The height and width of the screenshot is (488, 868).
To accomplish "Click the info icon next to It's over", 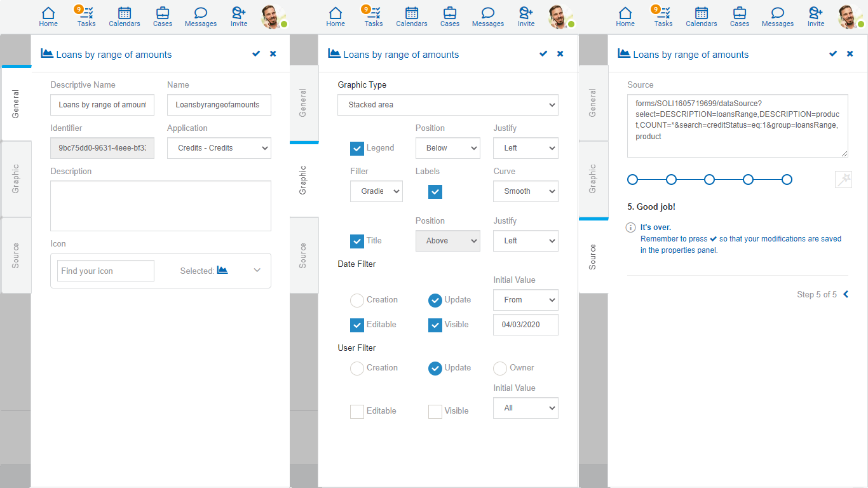I will click(x=631, y=227).
